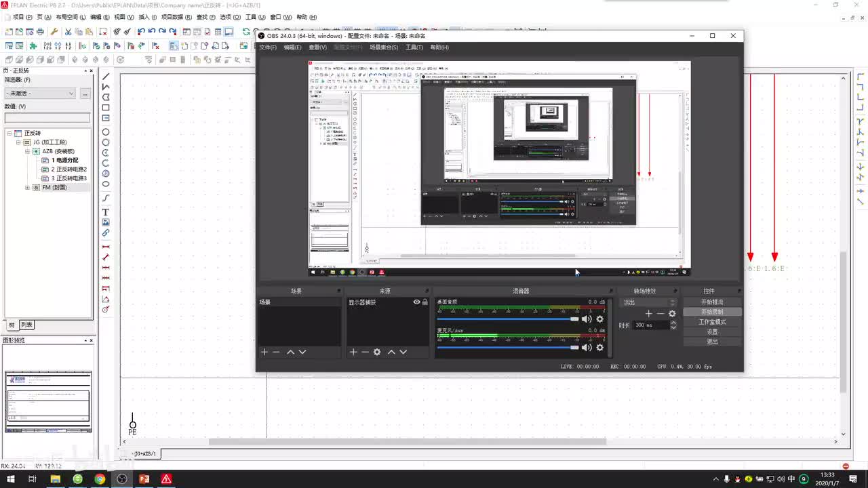
Task: Select the Line drawing tool in EPLAN
Action: tap(106, 77)
